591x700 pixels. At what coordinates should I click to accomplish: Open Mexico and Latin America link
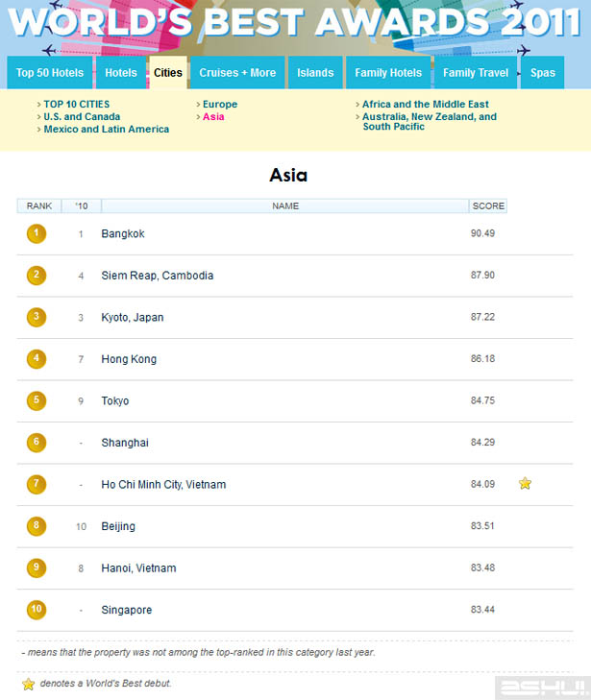pyautogui.click(x=106, y=129)
